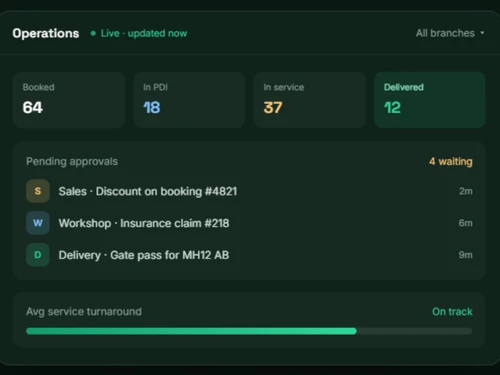This screenshot has width=500, height=375.
Task: Click the Avg service turnaround label
Action: pos(84,311)
